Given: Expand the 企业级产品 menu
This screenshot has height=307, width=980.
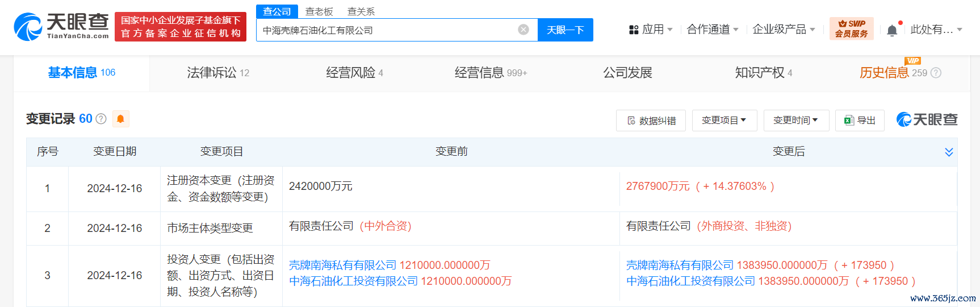Looking at the screenshot, I should click(784, 29).
